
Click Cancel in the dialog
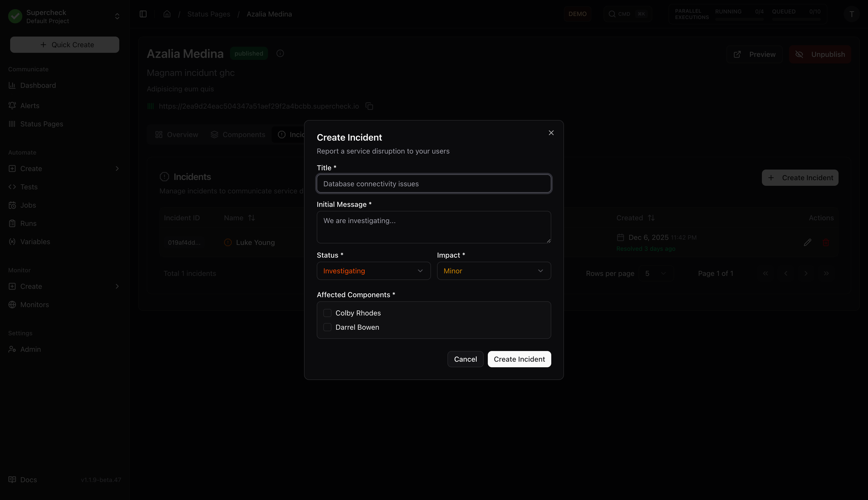(x=465, y=359)
